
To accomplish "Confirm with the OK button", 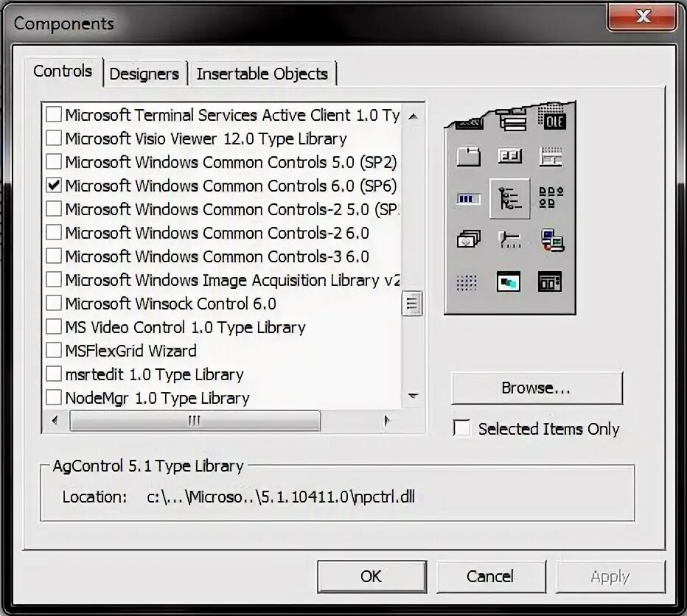I will point(372,576).
